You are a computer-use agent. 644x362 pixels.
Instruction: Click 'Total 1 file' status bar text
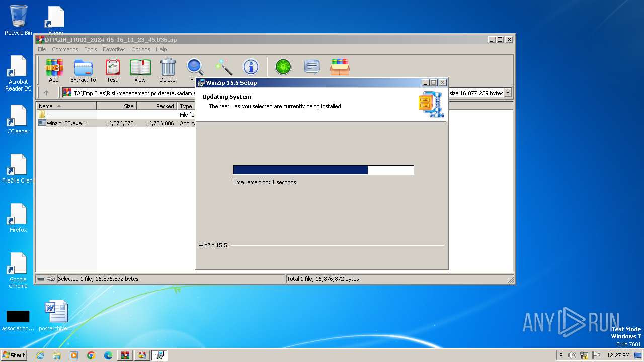(x=323, y=279)
